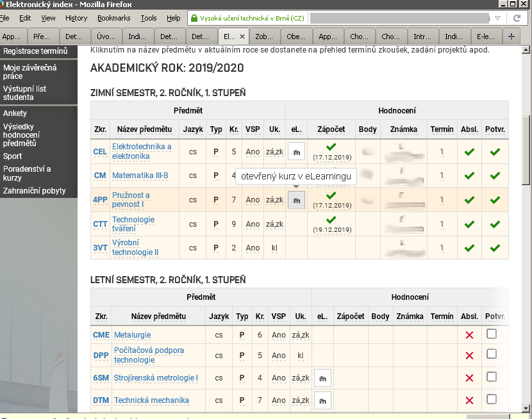Open the address bar history dropdown arrow

497,19
